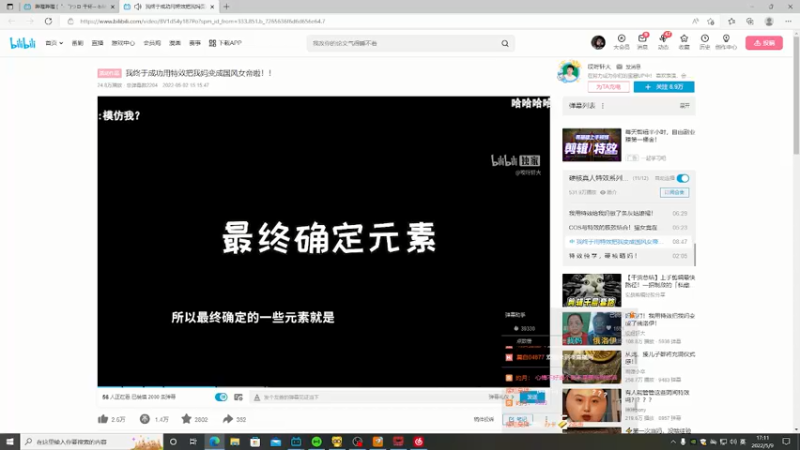Open bilibili TV app in taskbar
This screenshot has width=800, height=450.
point(296,441)
